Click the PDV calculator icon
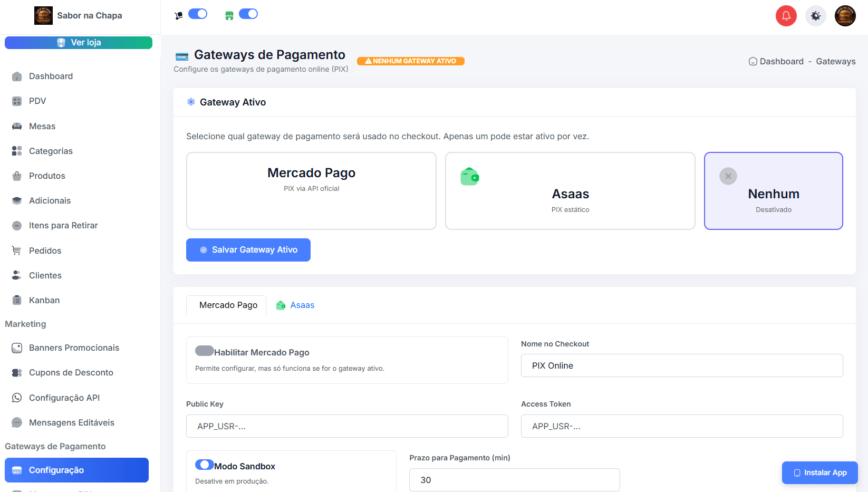Image resolution: width=868 pixels, height=492 pixels. (17, 101)
